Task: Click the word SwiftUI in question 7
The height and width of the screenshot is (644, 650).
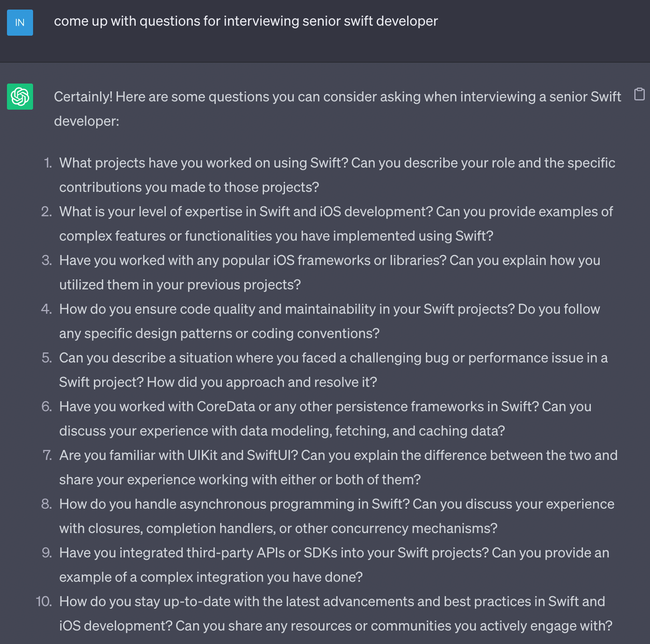Action: pos(272,455)
